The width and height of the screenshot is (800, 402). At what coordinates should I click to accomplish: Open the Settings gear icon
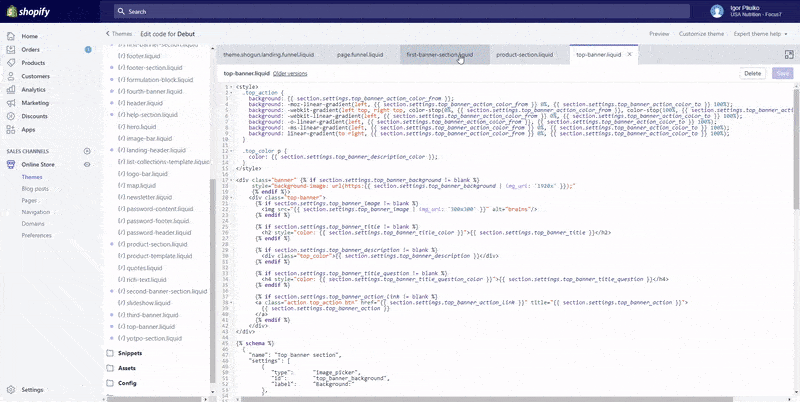[x=11, y=389]
